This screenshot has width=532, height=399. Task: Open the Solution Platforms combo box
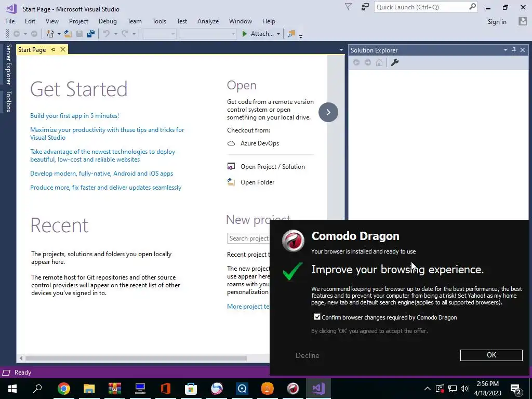[208, 34]
